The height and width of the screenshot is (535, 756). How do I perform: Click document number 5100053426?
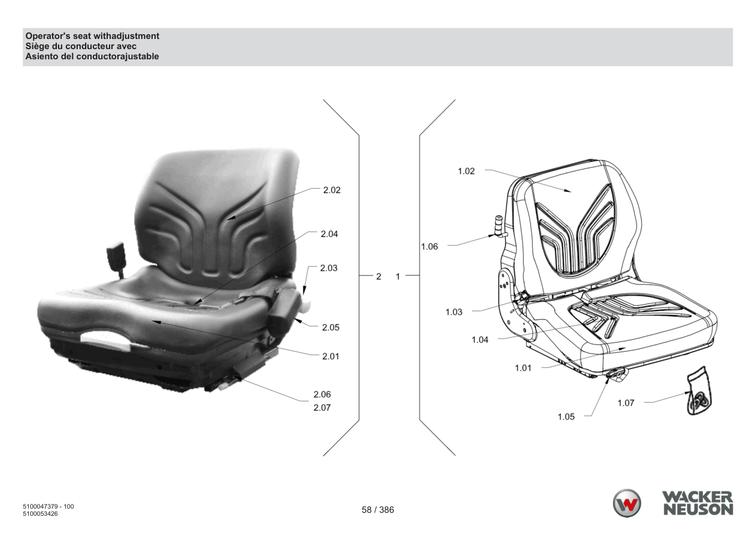[x=41, y=513]
